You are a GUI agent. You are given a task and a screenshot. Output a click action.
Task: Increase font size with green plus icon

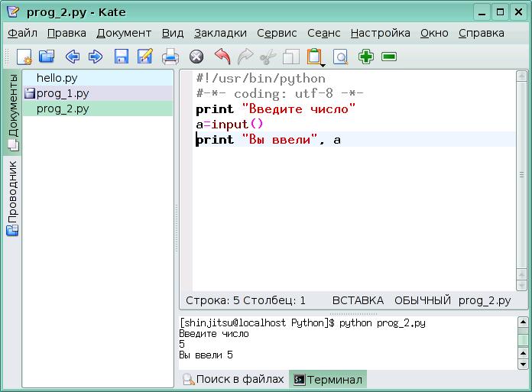(366, 57)
